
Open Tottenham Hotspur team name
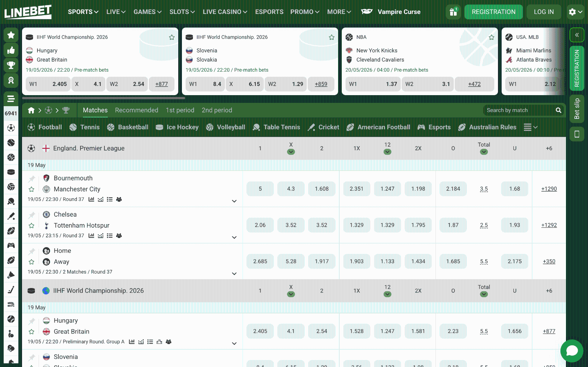click(82, 226)
